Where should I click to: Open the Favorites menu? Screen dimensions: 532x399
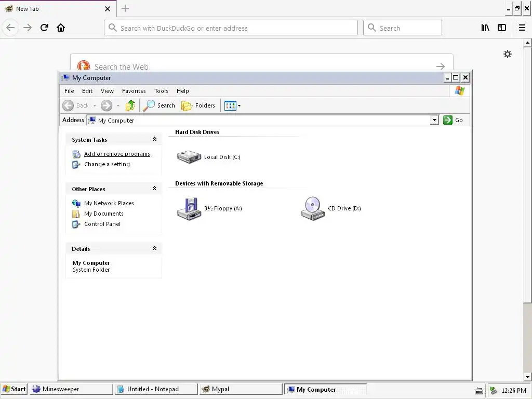pos(134,91)
